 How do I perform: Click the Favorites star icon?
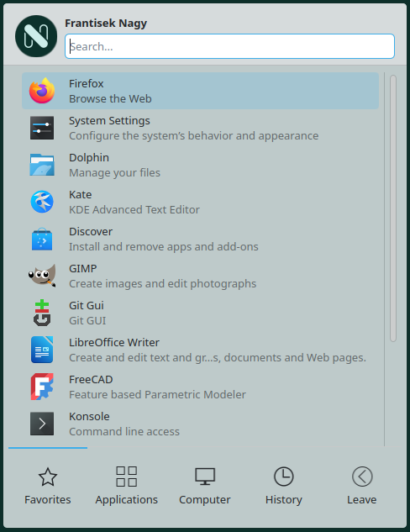[x=48, y=477]
